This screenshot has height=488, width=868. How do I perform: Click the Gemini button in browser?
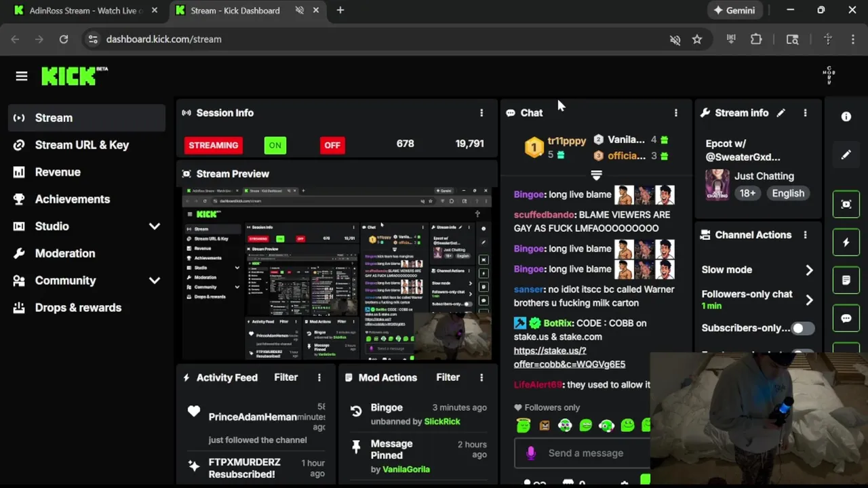pos(734,10)
